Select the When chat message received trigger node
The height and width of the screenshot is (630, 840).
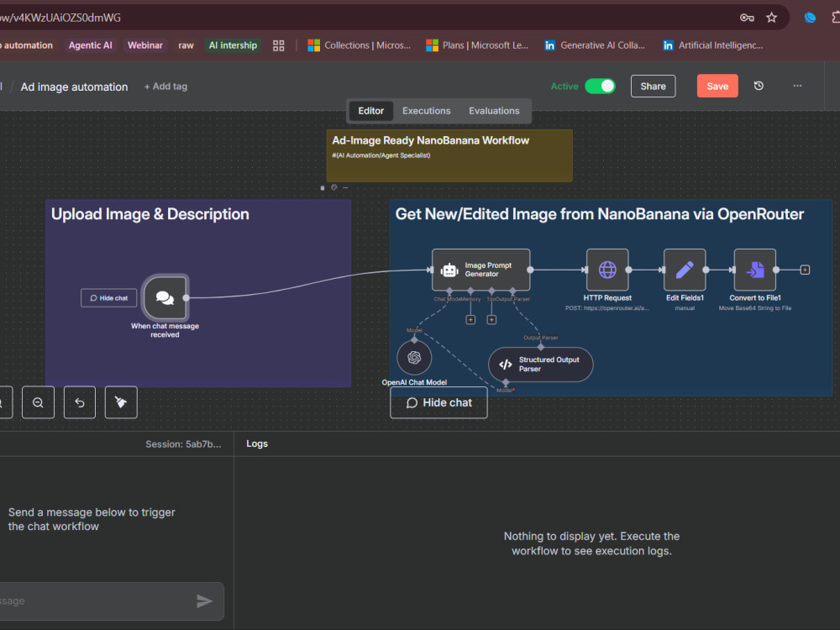(165, 297)
